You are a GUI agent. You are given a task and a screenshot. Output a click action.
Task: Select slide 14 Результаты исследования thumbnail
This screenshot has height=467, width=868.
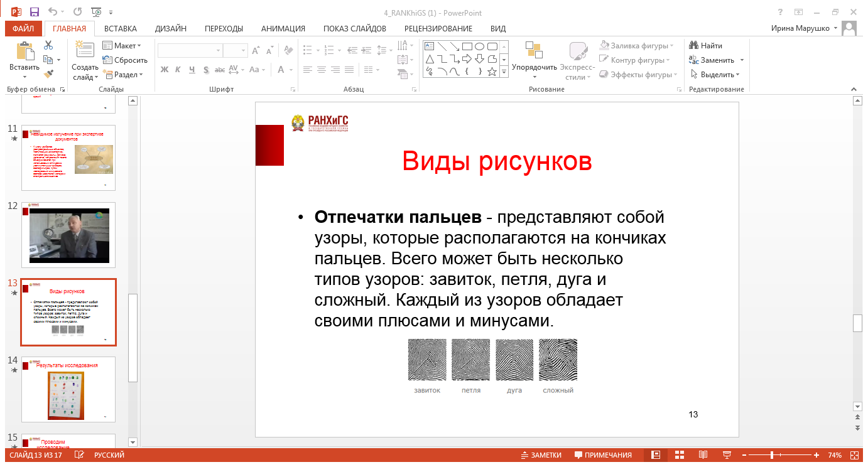point(68,389)
